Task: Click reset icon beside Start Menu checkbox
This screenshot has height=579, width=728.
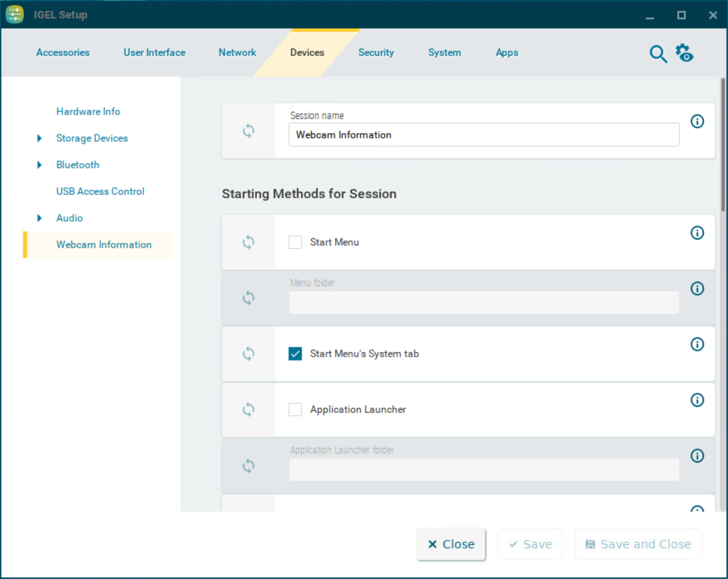Action: point(248,242)
